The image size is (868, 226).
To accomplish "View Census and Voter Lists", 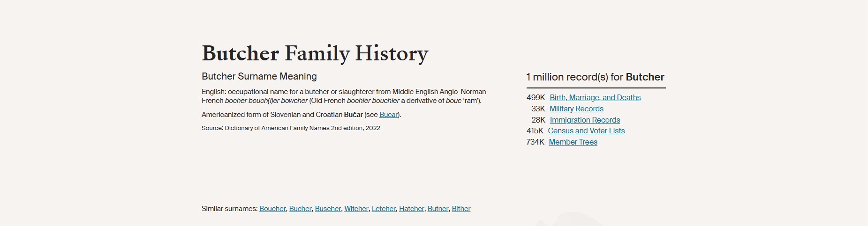I will [x=586, y=131].
